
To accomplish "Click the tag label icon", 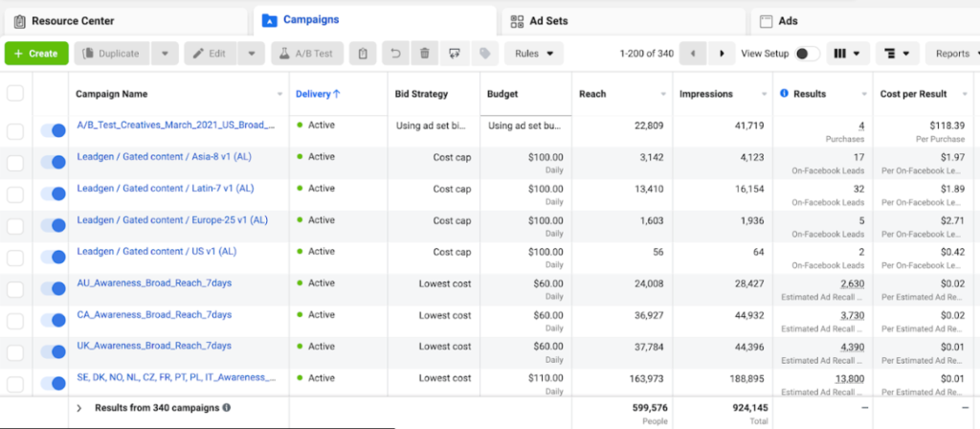I will 484,54.
